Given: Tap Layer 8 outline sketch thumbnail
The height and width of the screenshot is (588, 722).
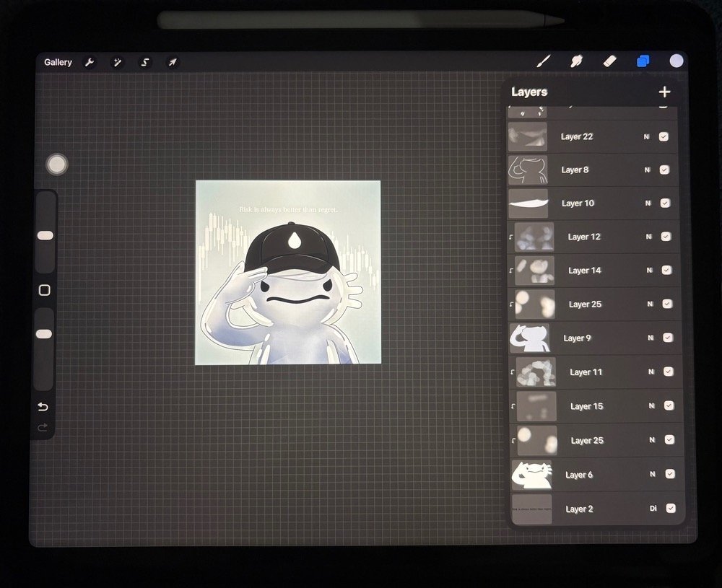Looking at the screenshot, I should pos(529,170).
